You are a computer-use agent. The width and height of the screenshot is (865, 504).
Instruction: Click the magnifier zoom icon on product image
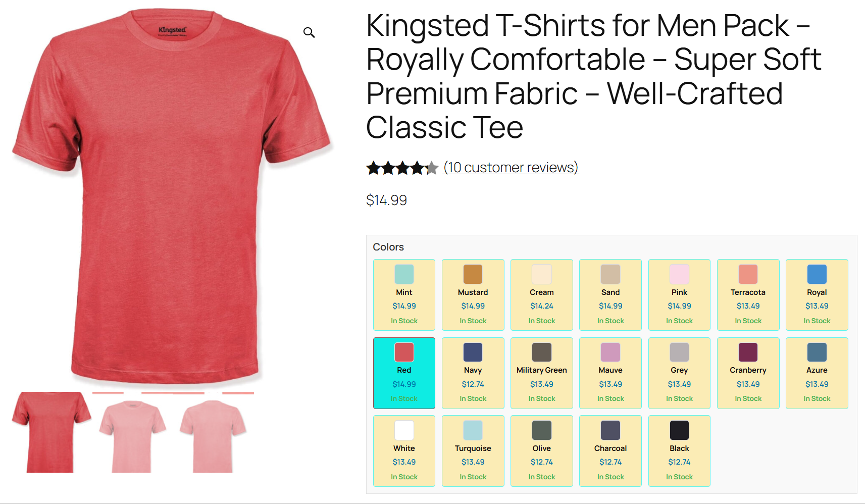click(309, 33)
